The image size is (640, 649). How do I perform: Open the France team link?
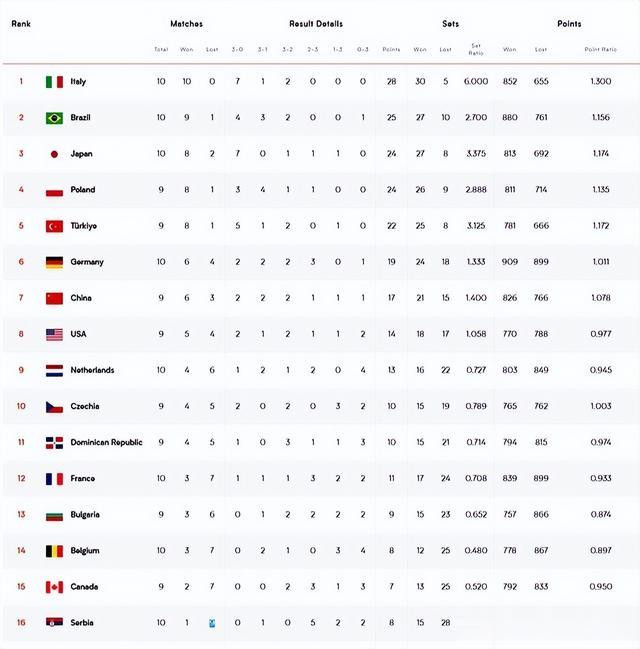click(x=82, y=478)
